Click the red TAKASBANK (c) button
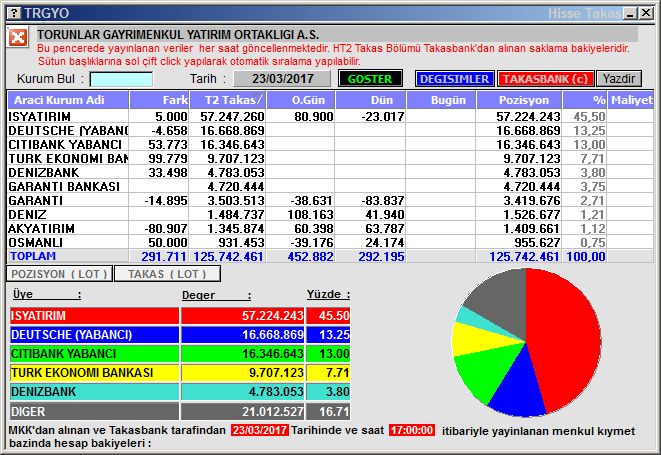661x455 pixels. (545, 79)
